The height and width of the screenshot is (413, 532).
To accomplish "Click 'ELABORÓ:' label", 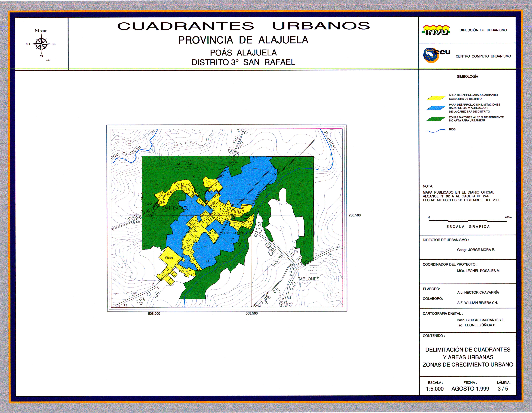I will coord(431,289).
